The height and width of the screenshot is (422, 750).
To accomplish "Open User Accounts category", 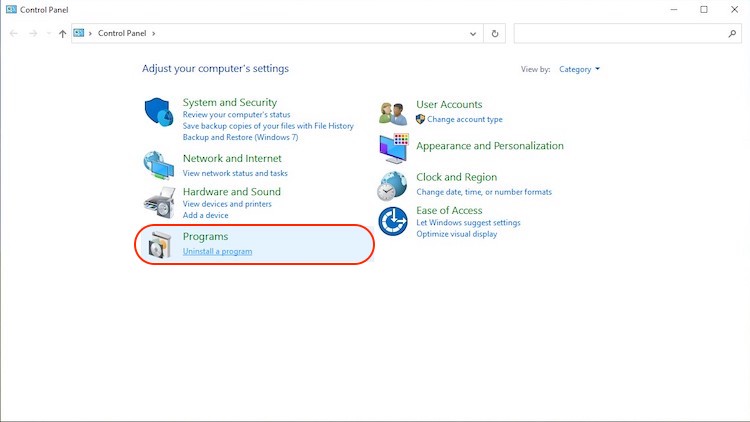I will (x=449, y=104).
